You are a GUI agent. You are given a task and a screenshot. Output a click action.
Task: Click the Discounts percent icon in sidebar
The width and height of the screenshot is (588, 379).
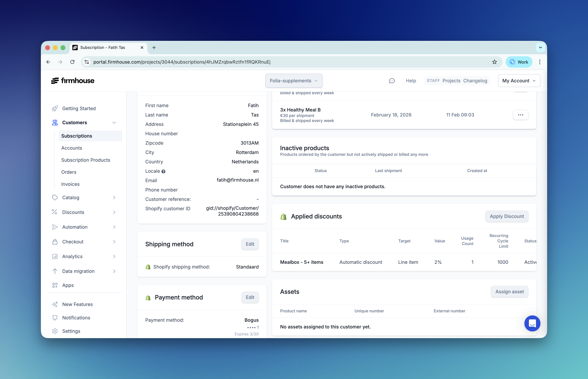[55, 212]
